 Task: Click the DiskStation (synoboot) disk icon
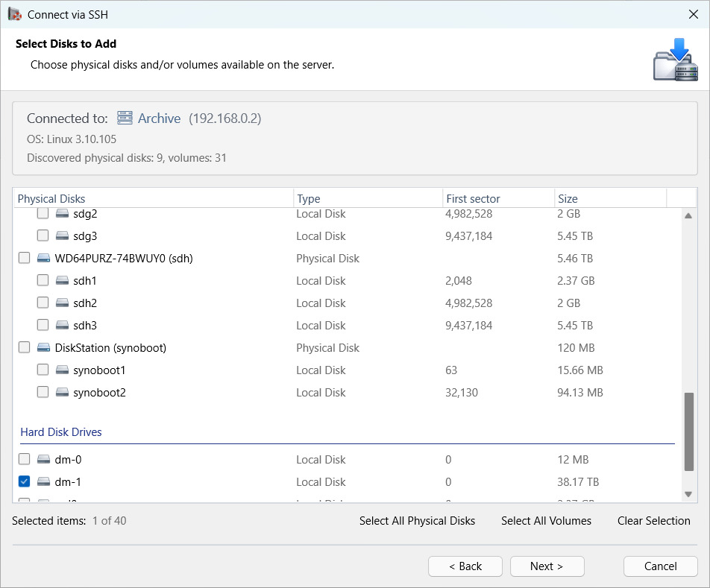[43, 348]
